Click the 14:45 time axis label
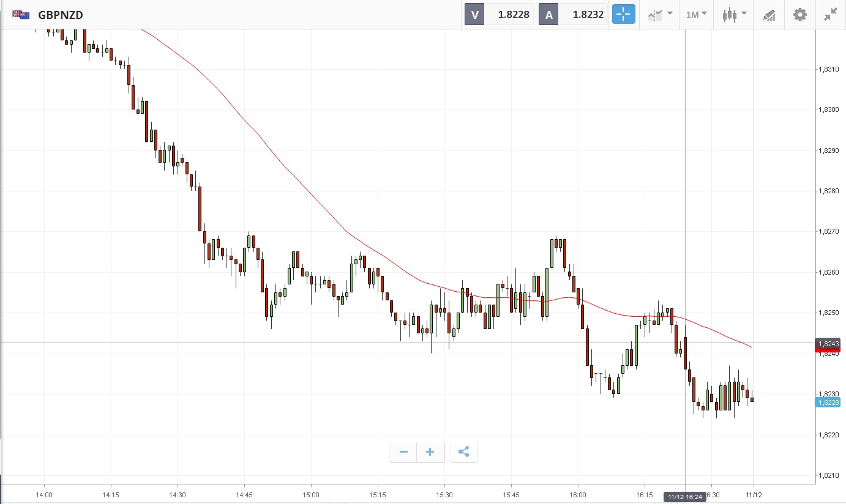Viewport: 846px width, 504px height. click(x=244, y=494)
